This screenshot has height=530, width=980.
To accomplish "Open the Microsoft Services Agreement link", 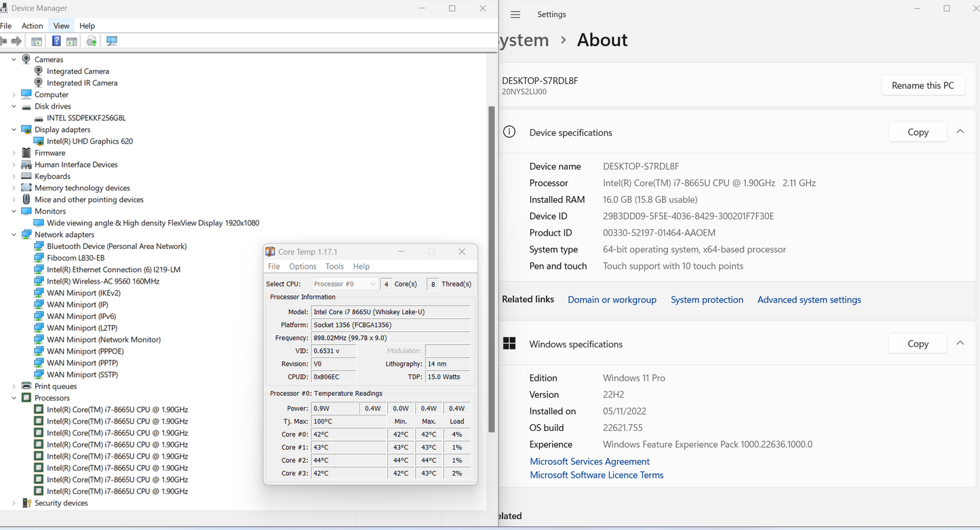I will pyautogui.click(x=589, y=461).
